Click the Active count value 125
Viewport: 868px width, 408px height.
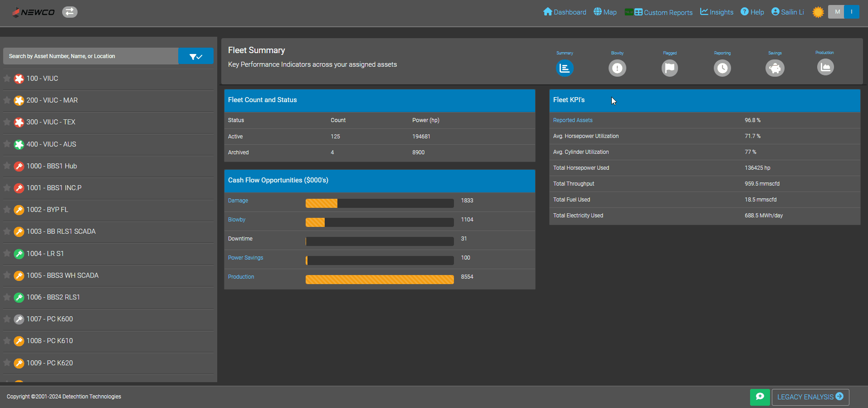(x=335, y=137)
